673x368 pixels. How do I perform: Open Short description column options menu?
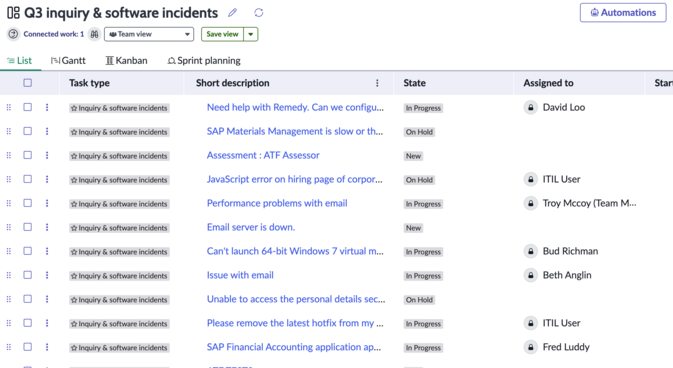[x=377, y=83]
